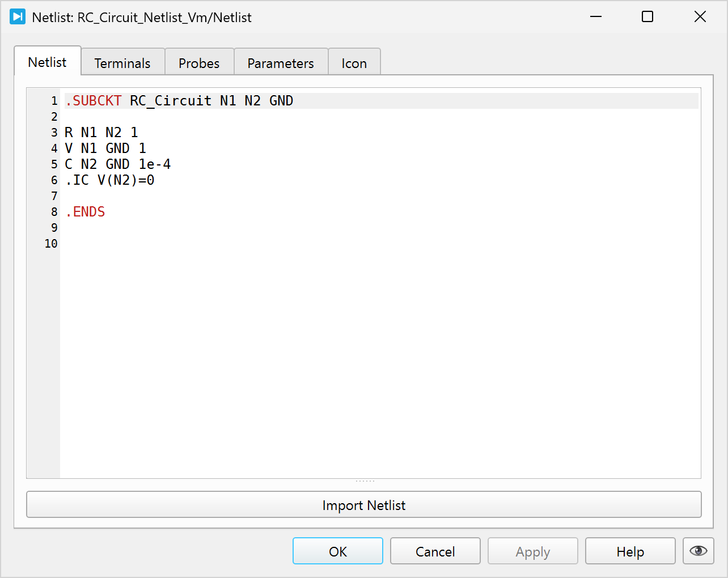This screenshot has height=578, width=728.
Task: Click the .SUBCKT line in the editor
Action: click(x=179, y=101)
